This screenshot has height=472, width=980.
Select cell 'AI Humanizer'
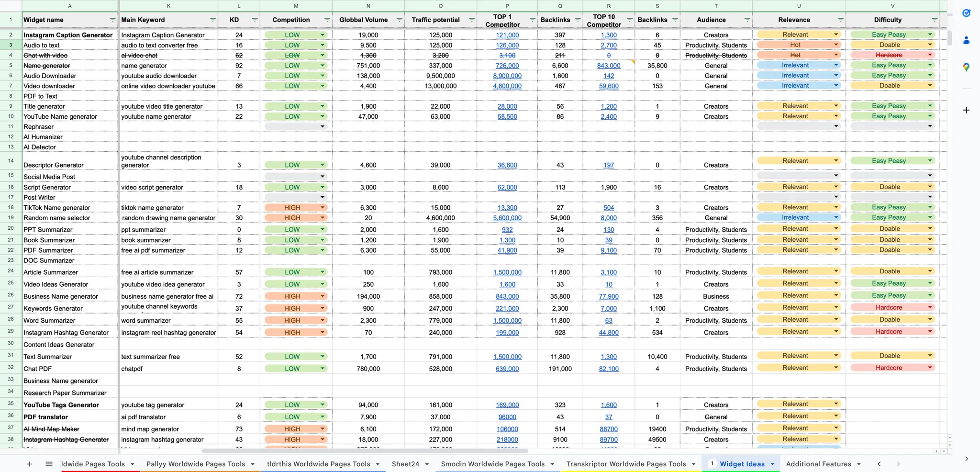point(70,137)
